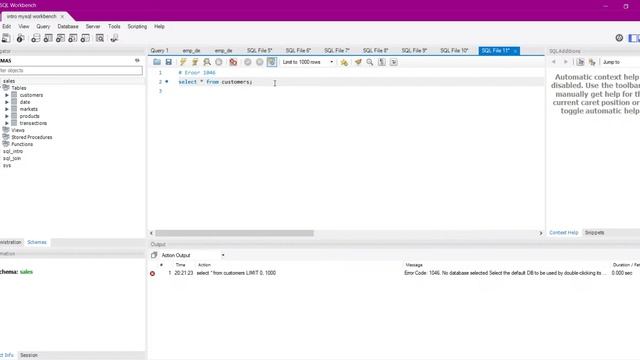This screenshot has height=360, width=640.
Task: Close the SQL File 11 tab
Action: [515, 51]
